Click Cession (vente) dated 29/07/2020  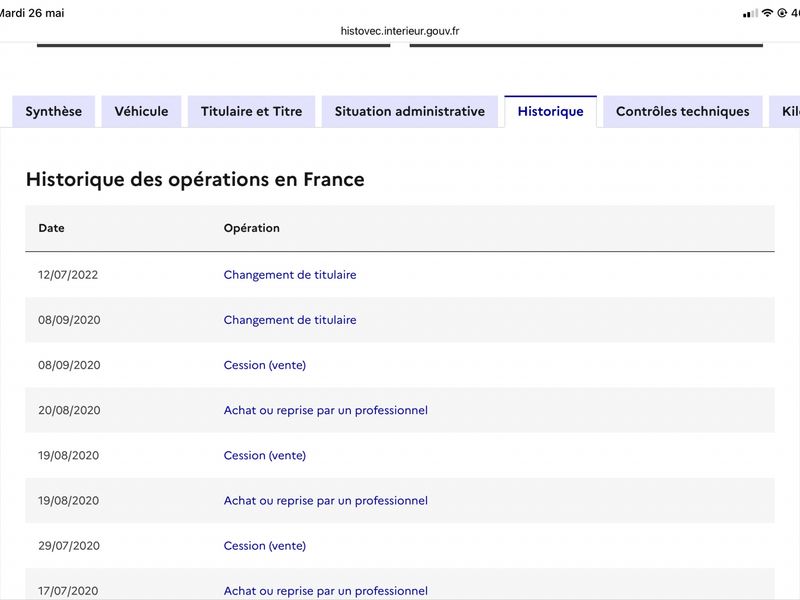coord(265,545)
